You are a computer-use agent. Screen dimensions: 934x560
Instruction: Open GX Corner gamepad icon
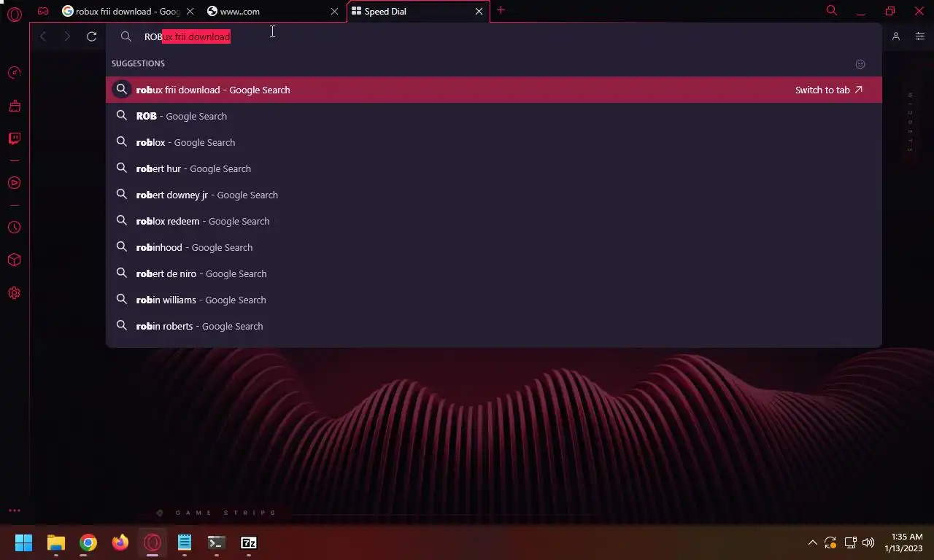(x=44, y=11)
